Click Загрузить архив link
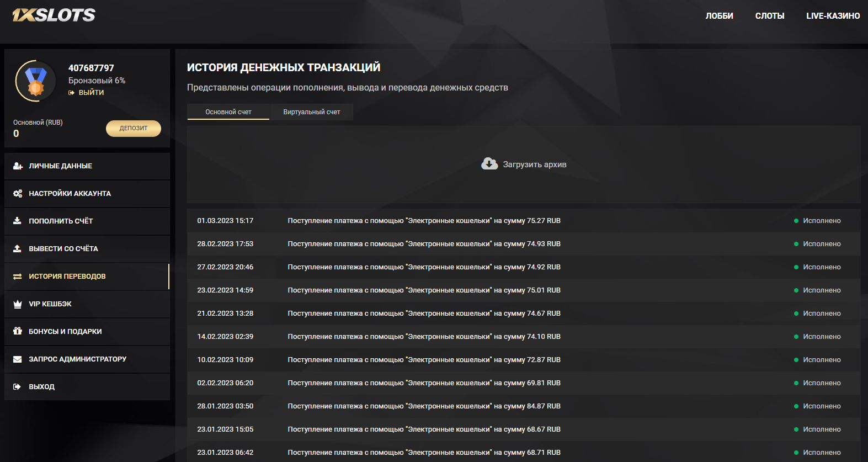The width and height of the screenshot is (868, 462). [x=534, y=164]
